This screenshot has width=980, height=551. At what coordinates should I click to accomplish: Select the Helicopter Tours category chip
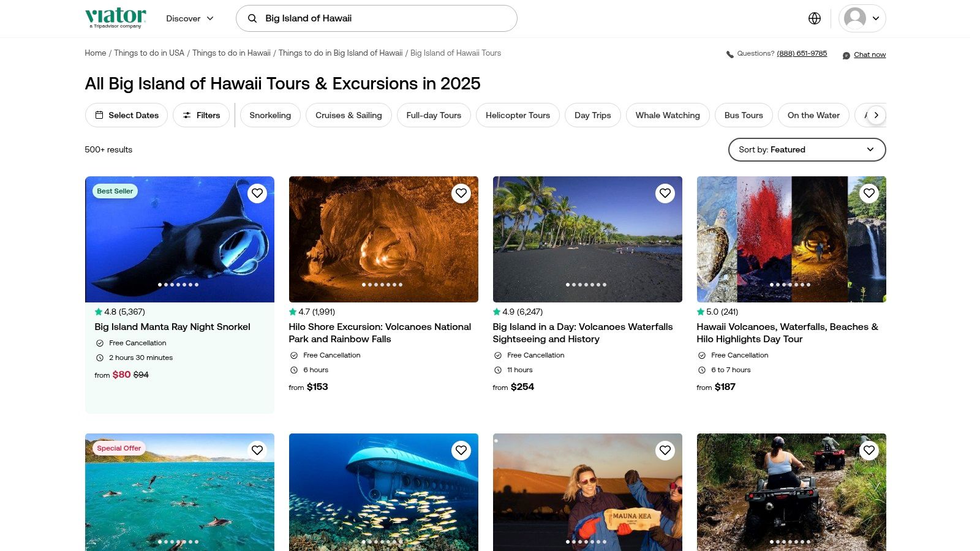point(518,115)
